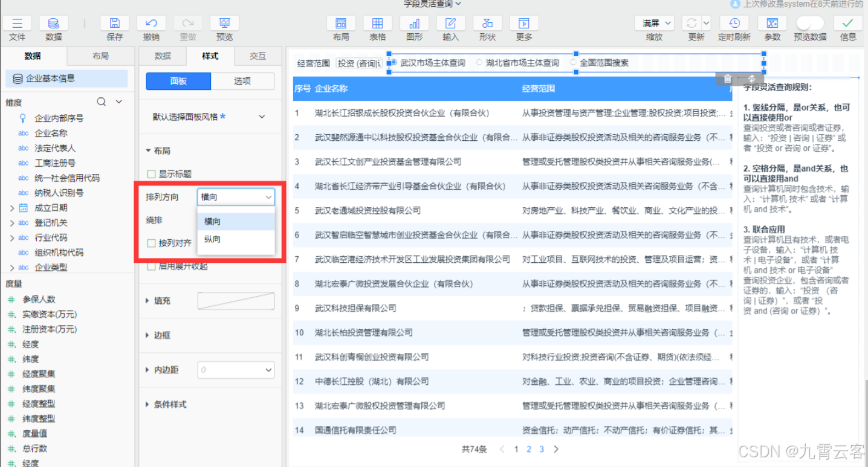Select 湖北省市场主体查询 radio button

click(x=479, y=62)
